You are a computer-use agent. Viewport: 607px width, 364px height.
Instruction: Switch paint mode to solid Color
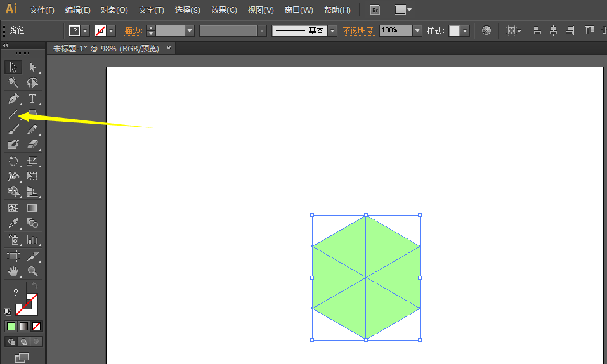pos(11,326)
